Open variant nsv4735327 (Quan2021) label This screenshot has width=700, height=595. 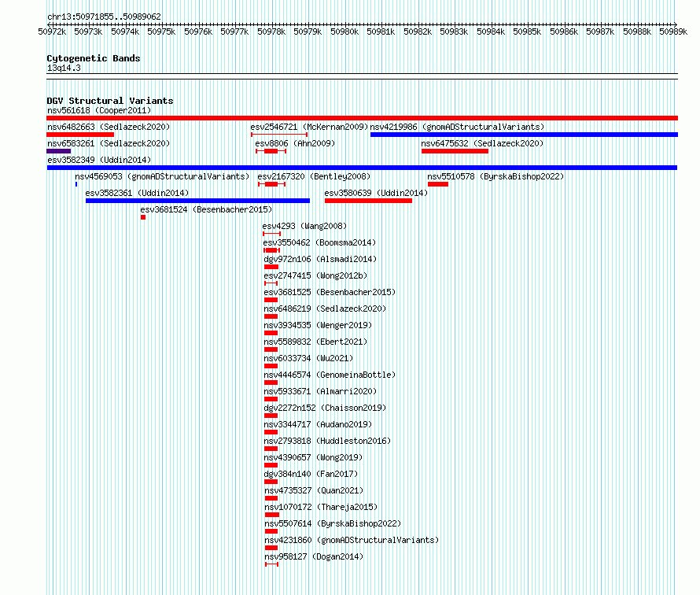(x=314, y=490)
